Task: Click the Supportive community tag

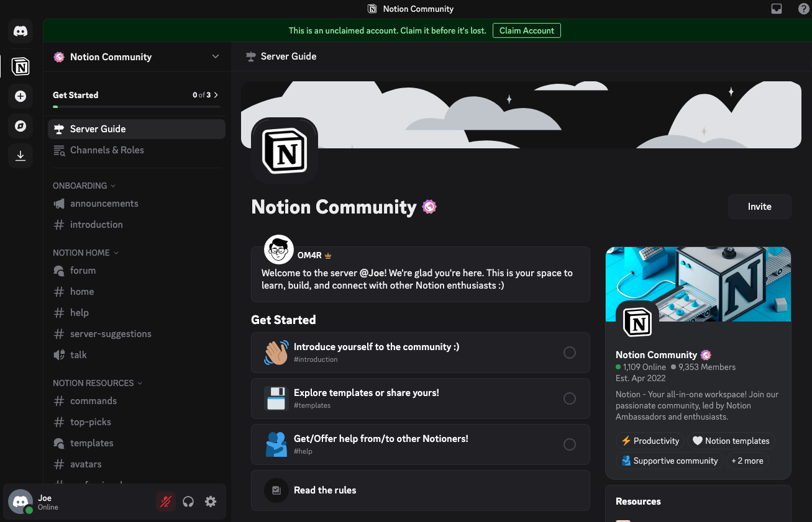Action: coord(669,461)
